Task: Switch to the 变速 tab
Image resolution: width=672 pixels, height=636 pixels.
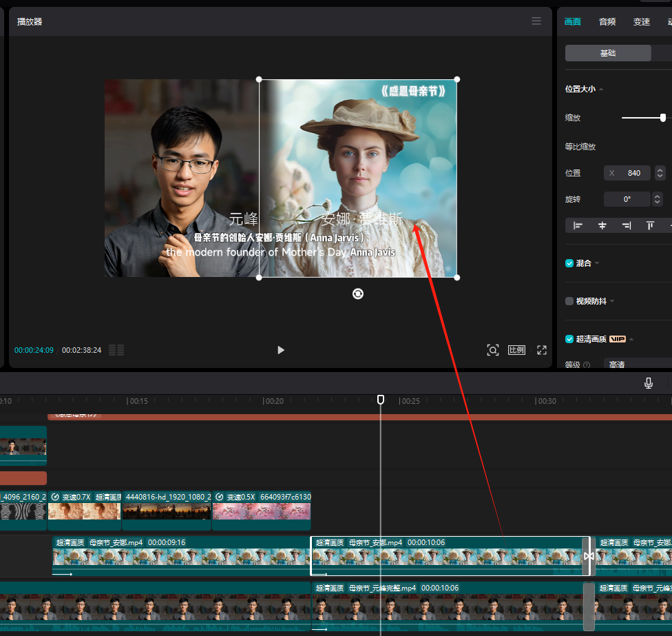Action: (x=642, y=21)
